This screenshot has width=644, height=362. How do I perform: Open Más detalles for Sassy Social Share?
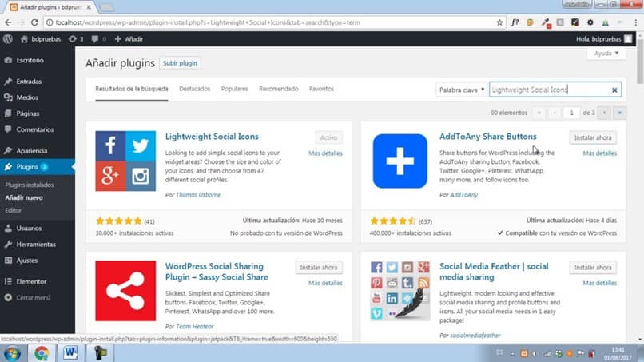click(x=325, y=283)
